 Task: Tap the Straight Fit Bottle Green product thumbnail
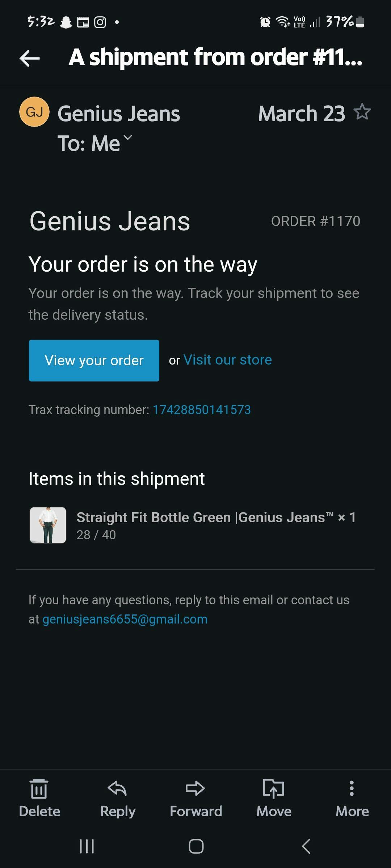pyautogui.click(x=48, y=525)
